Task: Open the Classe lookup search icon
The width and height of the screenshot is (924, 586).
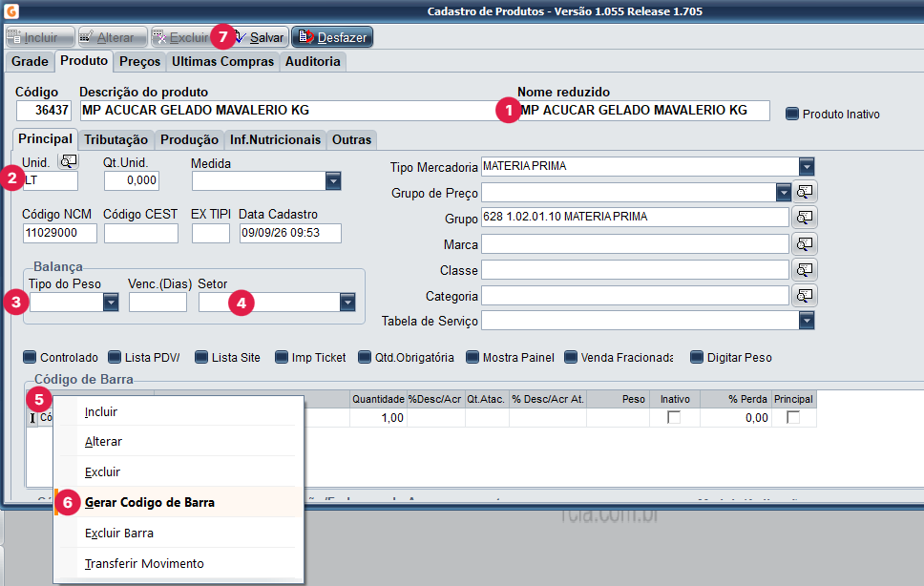Action: tap(805, 269)
